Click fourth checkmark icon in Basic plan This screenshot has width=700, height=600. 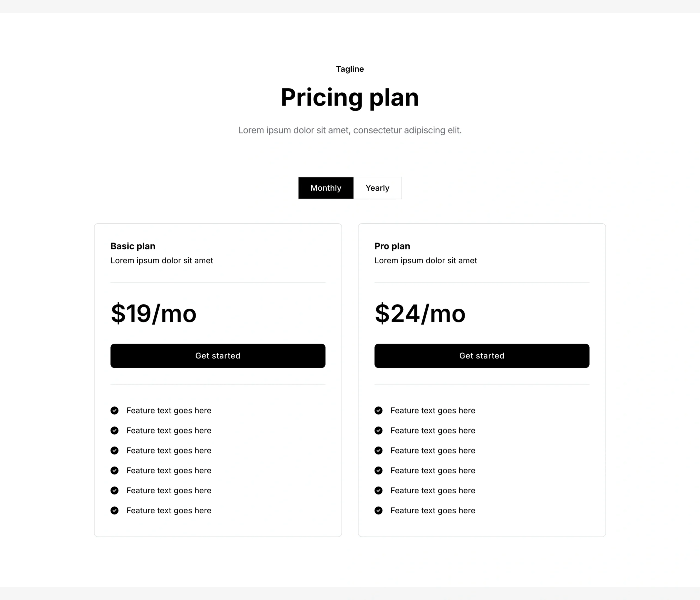pyautogui.click(x=115, y=470)
